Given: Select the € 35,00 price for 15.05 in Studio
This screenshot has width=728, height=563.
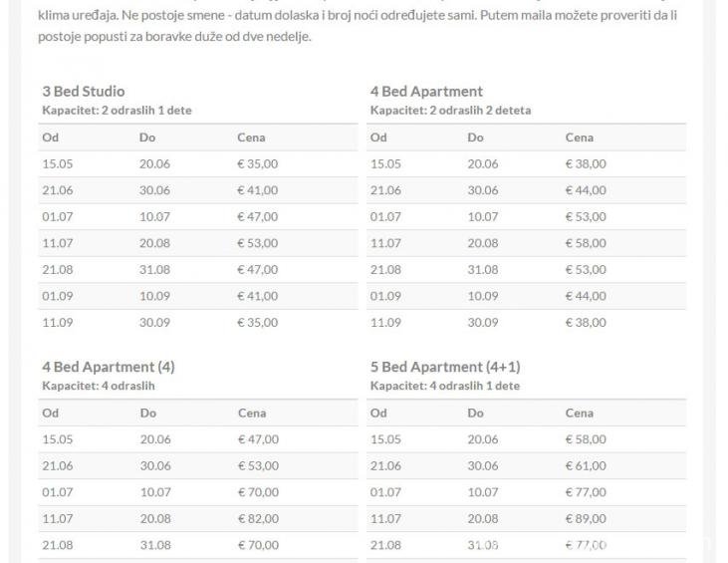Looking at the screenshot, I should (x=258, y=164).
